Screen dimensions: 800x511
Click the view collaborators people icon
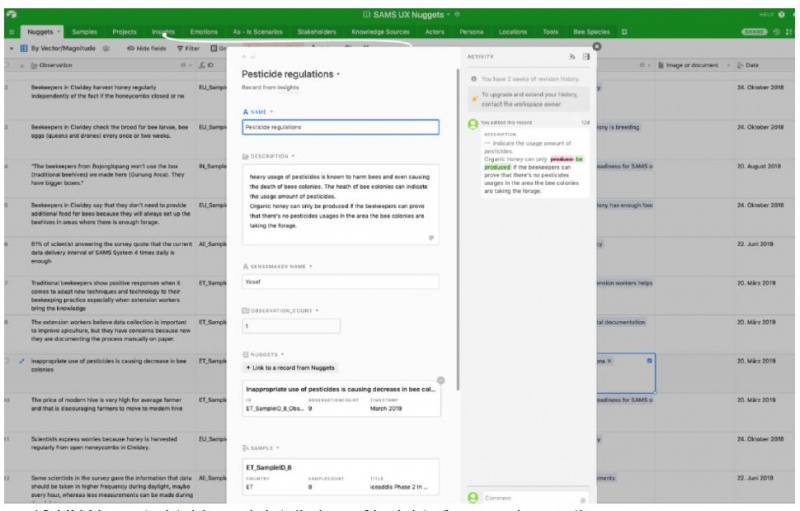[106, 48]
